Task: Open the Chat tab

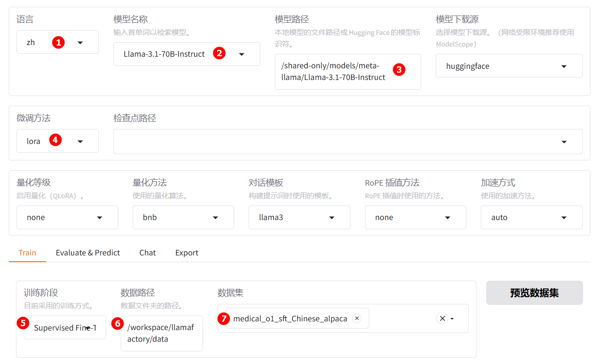Action: (147, 253)
